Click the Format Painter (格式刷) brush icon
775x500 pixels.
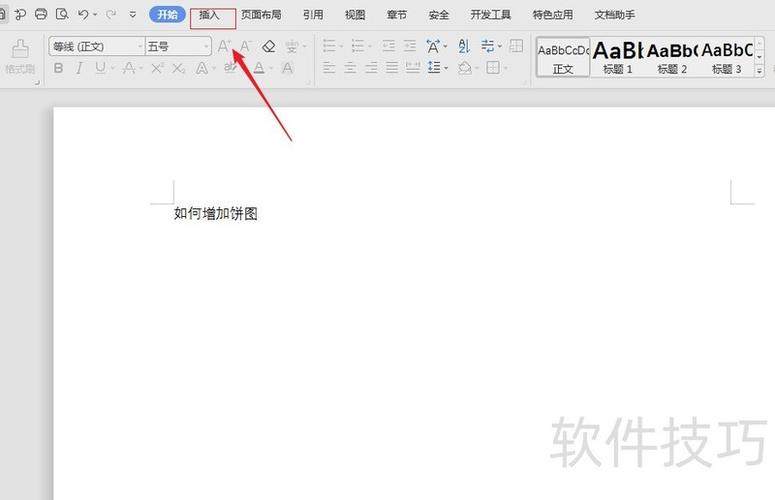20,48
